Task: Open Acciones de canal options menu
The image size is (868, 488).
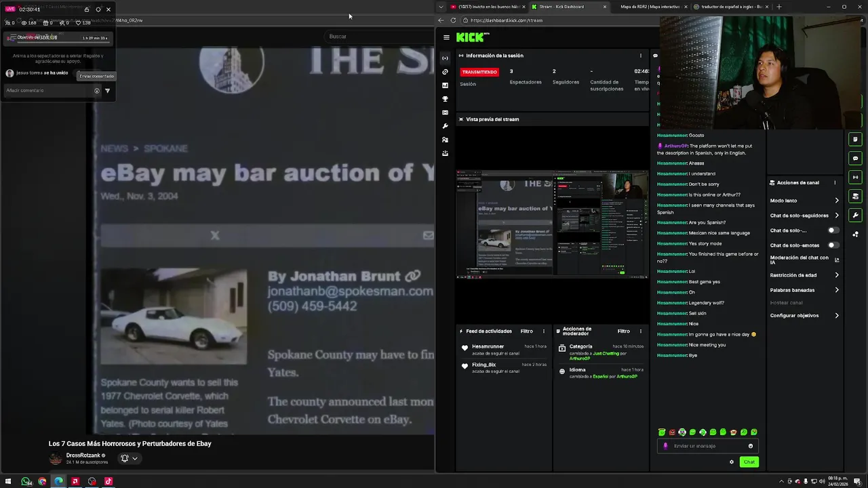Action: click(x=835, y=183)
